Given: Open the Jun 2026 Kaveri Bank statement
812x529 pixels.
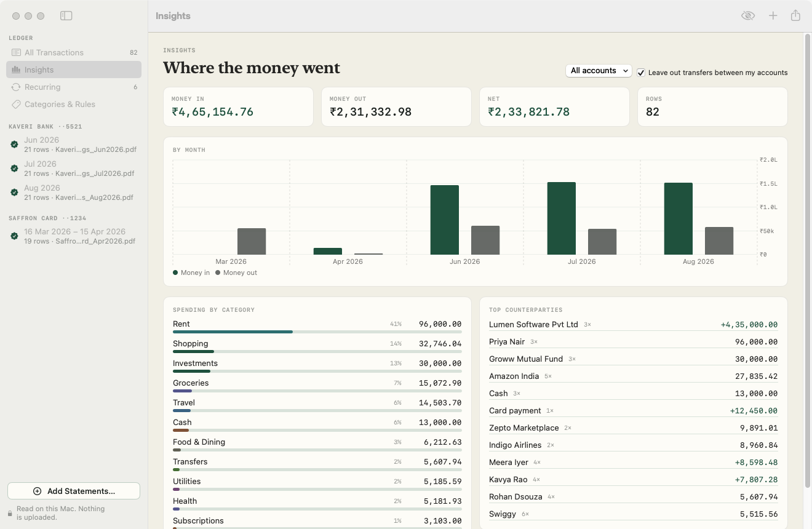Looking at the screenshot, I should 74,145.
